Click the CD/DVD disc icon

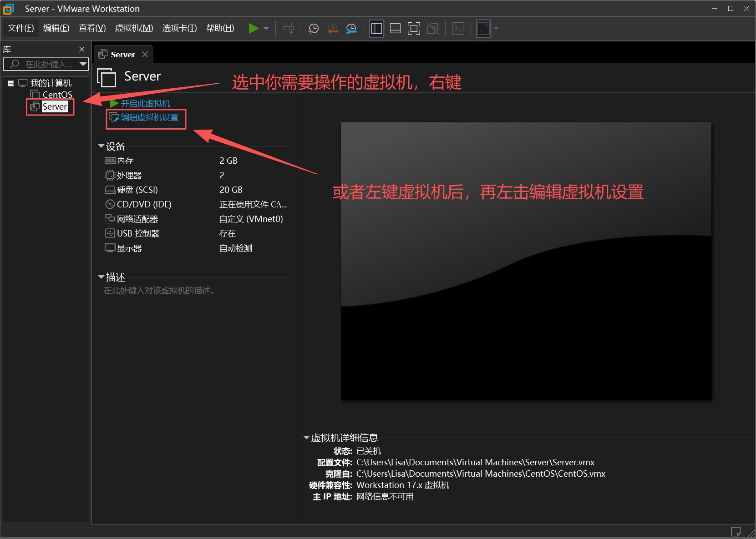tap(110, 204)
